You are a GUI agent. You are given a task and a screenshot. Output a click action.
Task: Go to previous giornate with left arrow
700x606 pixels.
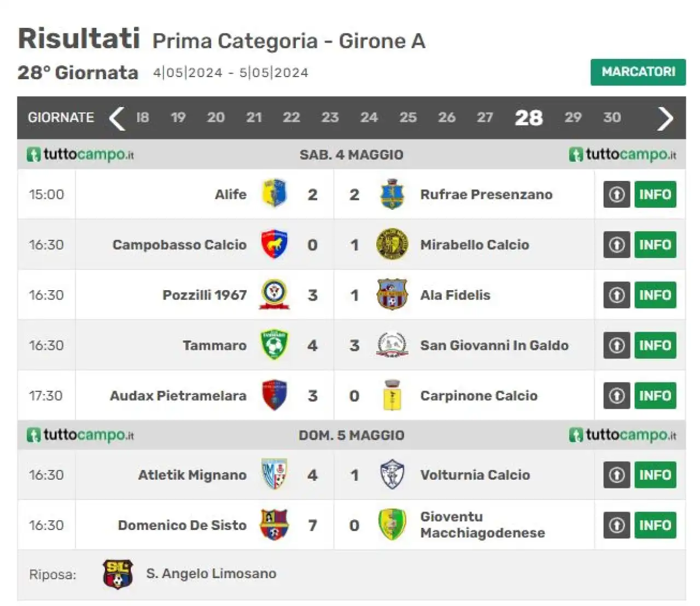116,118
